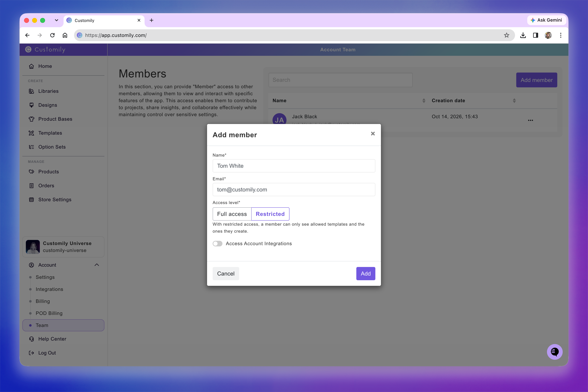Close the Add member dialog
588x392 pixels.
click(373, 134)
